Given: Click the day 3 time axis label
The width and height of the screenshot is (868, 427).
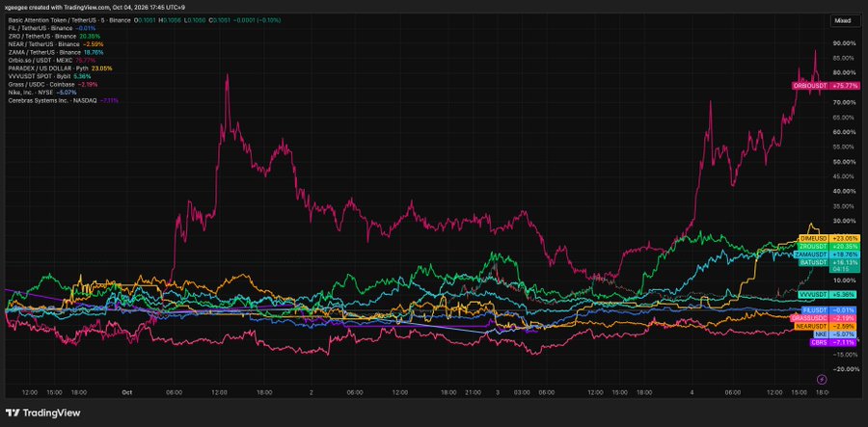Looking at the screenshot, I should 498,391.
